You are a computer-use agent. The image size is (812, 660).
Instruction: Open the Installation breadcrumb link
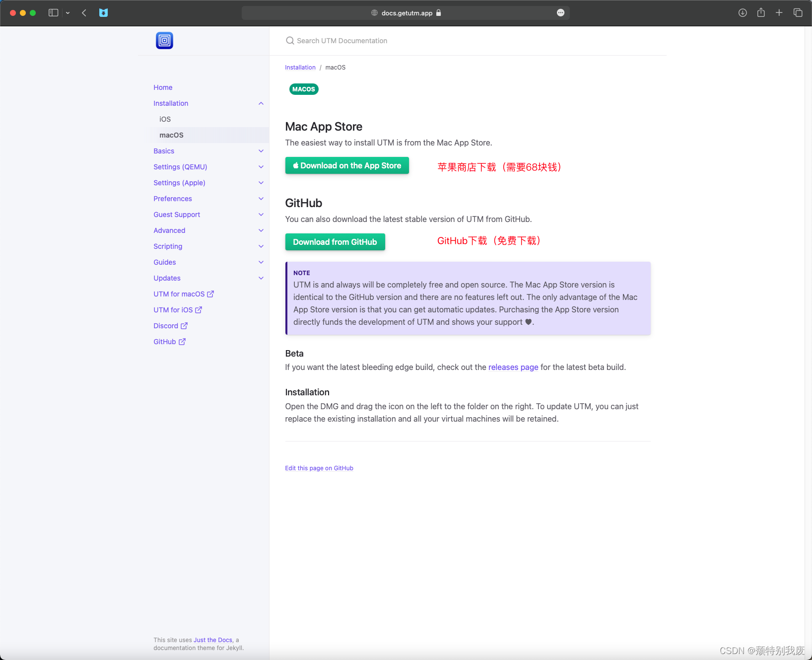(300, 68)
